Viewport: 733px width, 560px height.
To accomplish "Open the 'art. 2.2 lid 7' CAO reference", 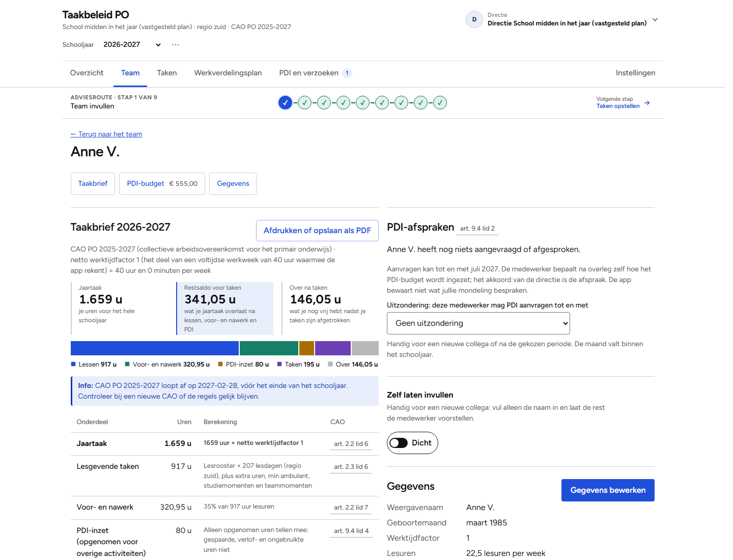I will point(351,508).
